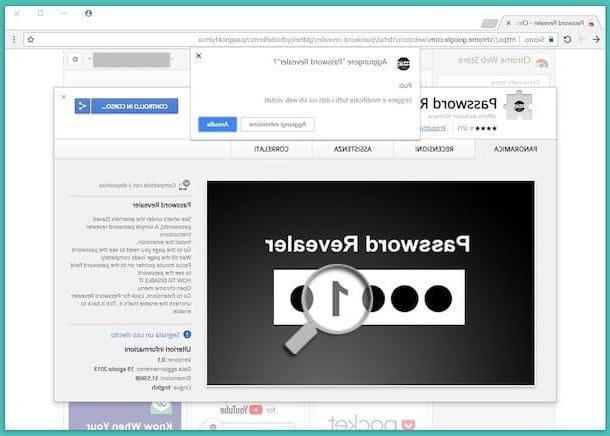
Task: Open the blue category link beside the ratings
Action: coord(433,128)
